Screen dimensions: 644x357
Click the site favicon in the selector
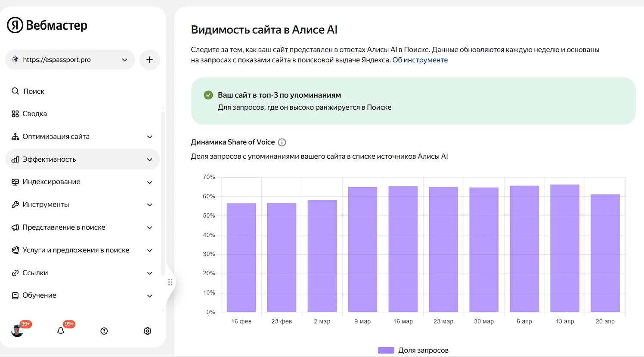(15, 59)
